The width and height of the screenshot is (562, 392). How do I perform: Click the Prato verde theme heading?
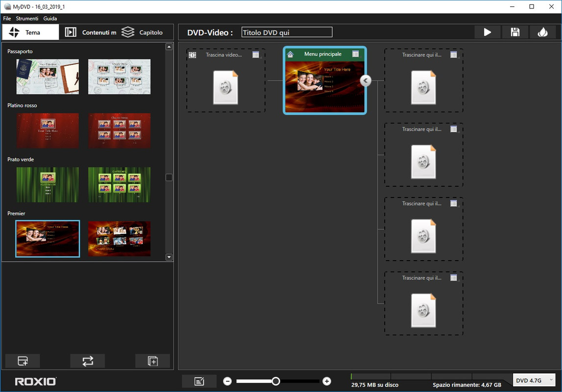(21, 159)
